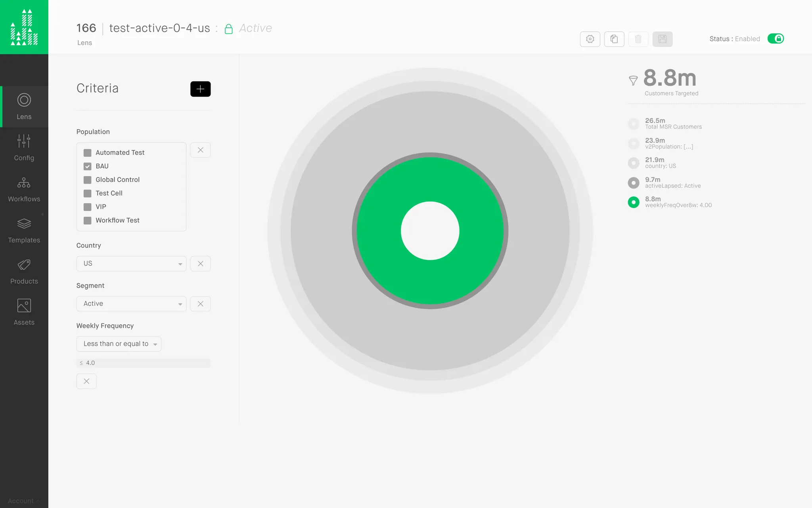
Task: Click the Criteria heading
Action: coord(98,88)
